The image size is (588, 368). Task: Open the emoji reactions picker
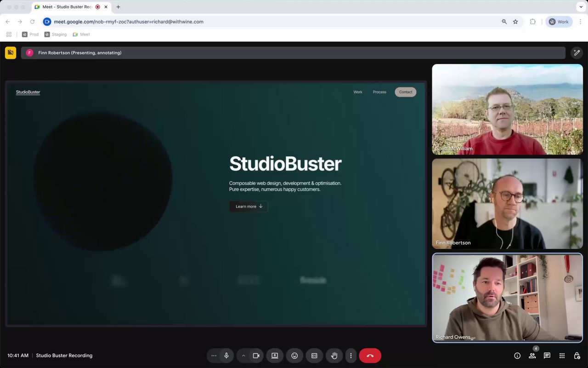(294, 356)
